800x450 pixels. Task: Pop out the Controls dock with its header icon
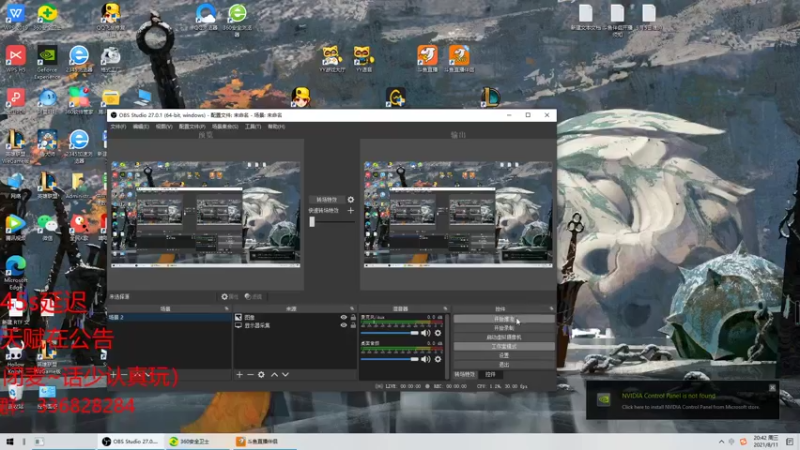(551, 309)
